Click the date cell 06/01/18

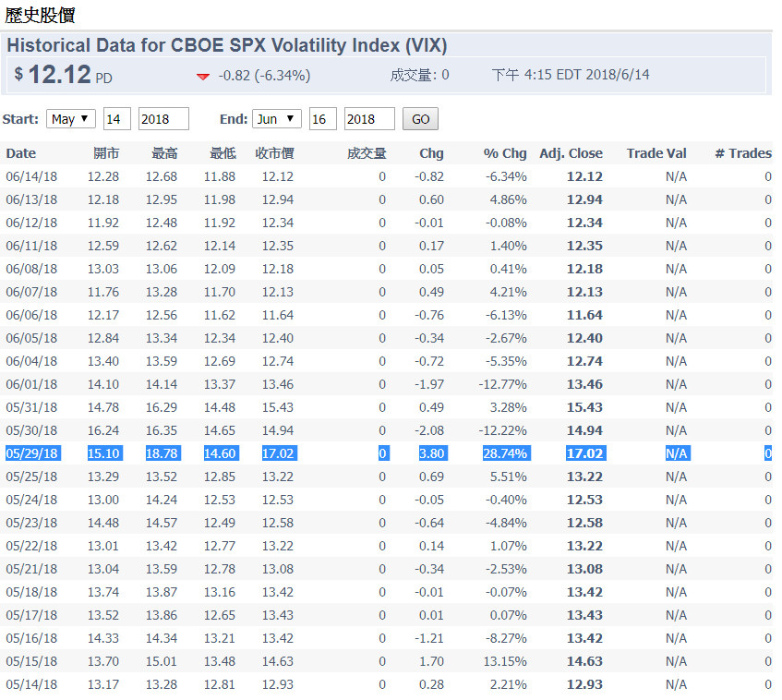tap(31, 384)
